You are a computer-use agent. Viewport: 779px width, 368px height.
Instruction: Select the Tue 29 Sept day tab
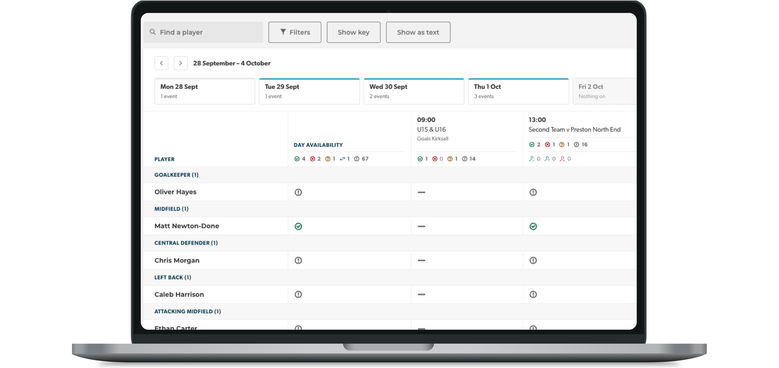click(x=309, y=91)
